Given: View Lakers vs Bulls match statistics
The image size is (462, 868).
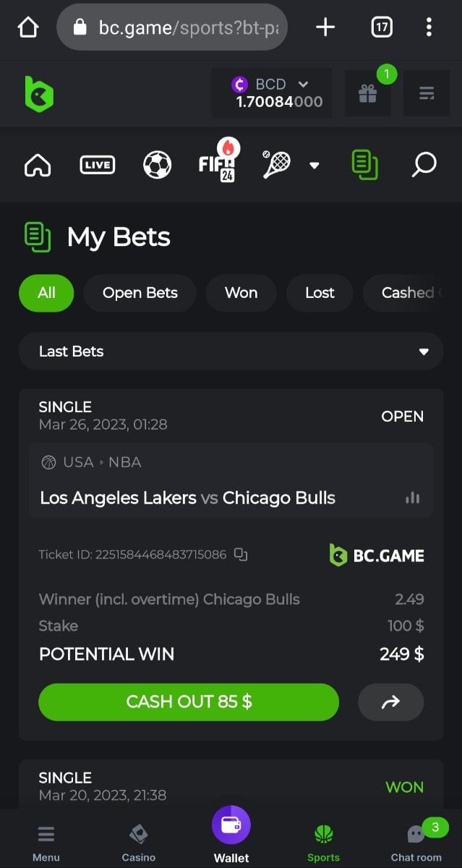Looking at the screenshot, I should click(x=413, y=498).
